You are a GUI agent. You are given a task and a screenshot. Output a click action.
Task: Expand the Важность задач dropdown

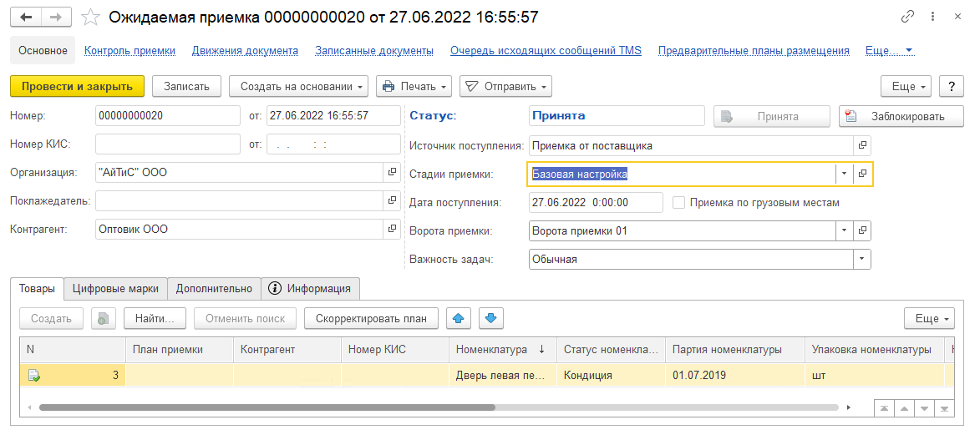tap(862, 259)
